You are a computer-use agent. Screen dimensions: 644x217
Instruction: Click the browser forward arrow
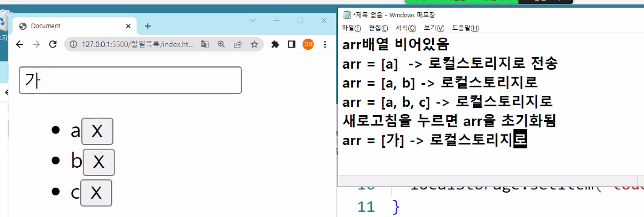(36, 44)
